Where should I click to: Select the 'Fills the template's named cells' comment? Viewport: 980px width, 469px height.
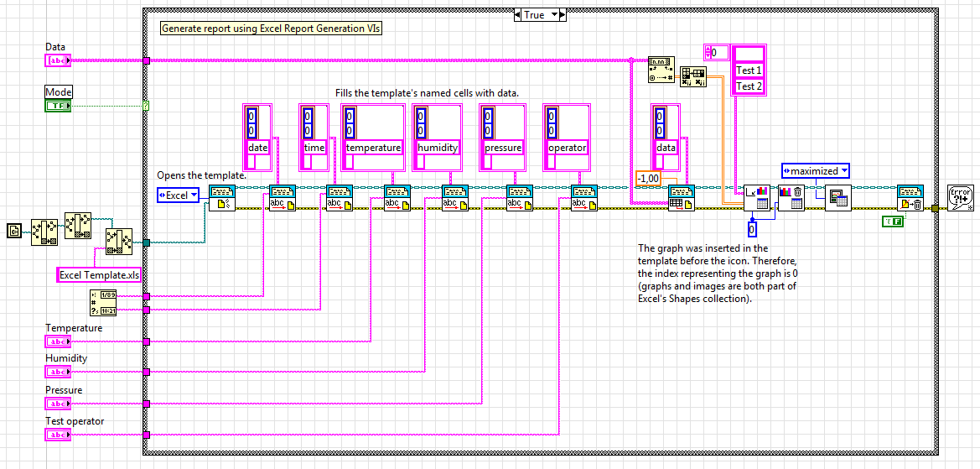(427, 93)
